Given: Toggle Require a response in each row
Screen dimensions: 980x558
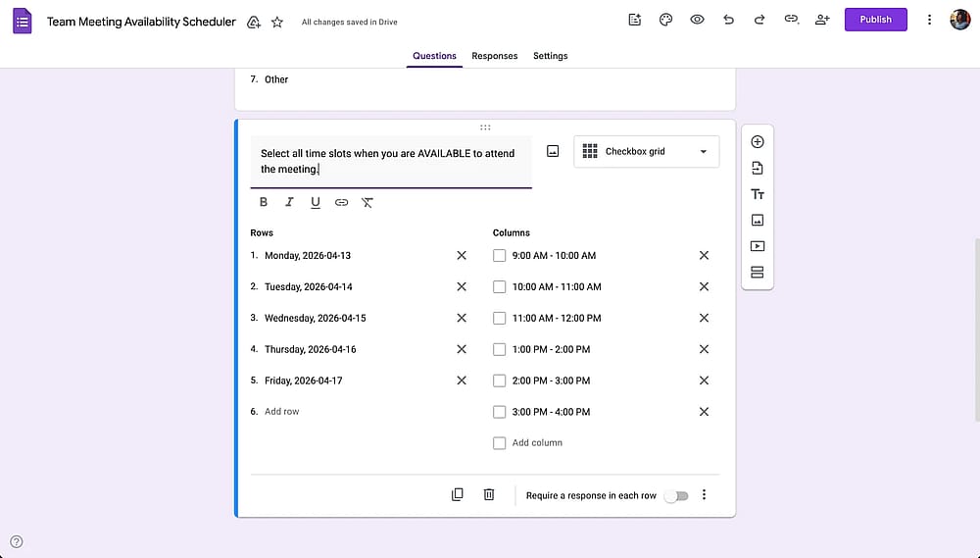Looking at the screenshot, I should click(x=676, y=495).
